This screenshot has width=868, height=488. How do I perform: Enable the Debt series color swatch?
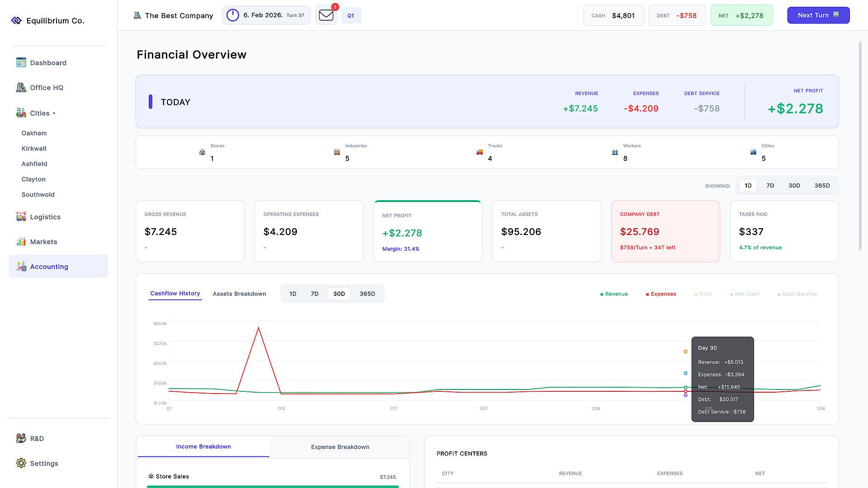(x=696, y=294)
